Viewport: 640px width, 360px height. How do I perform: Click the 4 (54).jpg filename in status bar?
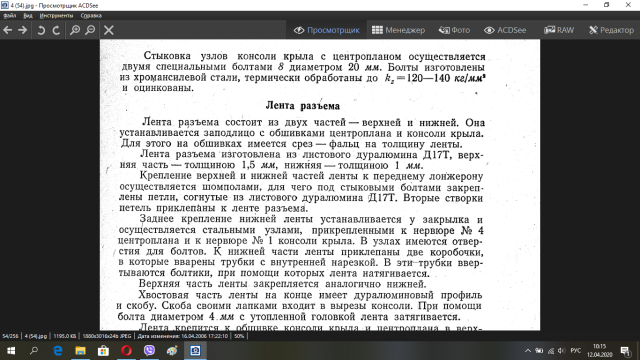(36, 336)
